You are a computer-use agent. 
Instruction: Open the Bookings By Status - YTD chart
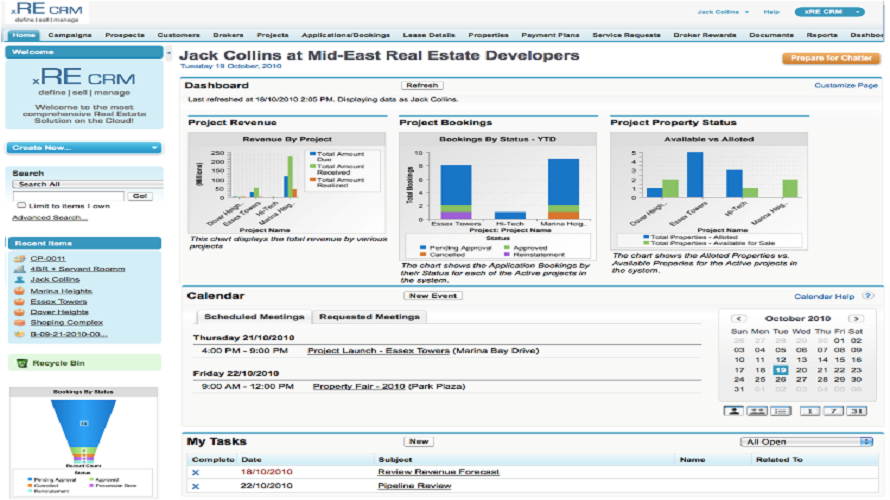[498, 196]
